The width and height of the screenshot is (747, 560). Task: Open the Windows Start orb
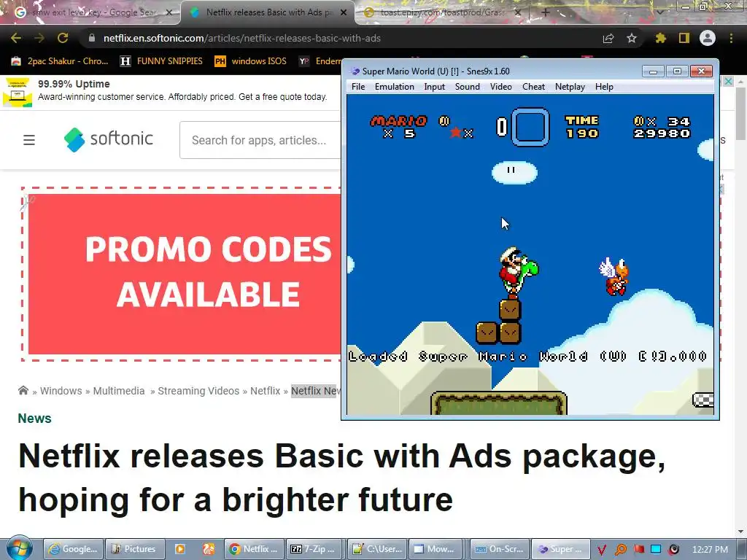(20, 548)
